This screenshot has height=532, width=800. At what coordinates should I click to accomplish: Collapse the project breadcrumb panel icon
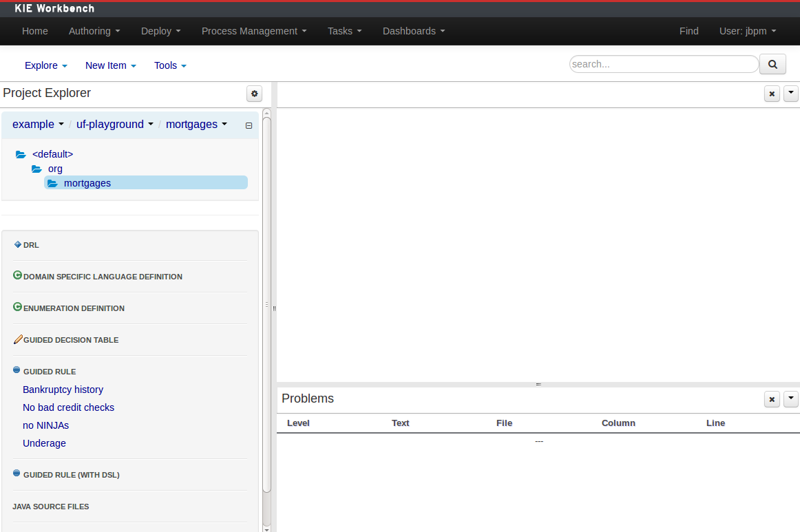249,125
